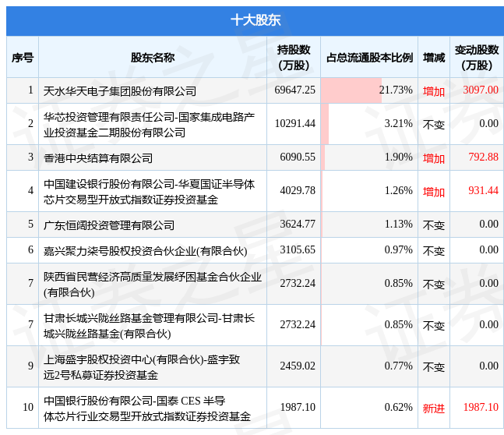
Task: Click row number 10
Action: click(28, 407)
